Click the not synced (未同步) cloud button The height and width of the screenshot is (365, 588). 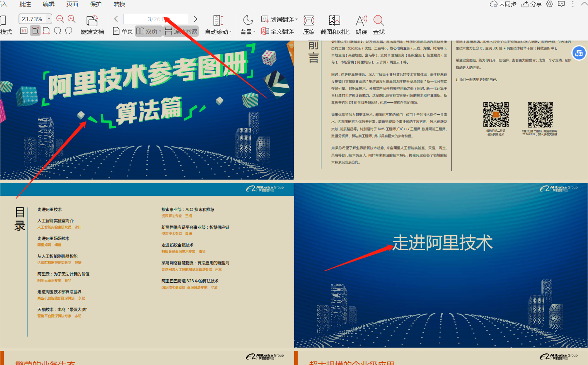pos(503,4)
